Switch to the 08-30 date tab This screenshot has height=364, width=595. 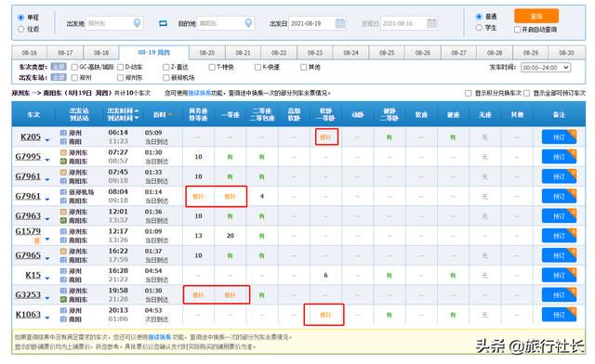click(566, 53)
